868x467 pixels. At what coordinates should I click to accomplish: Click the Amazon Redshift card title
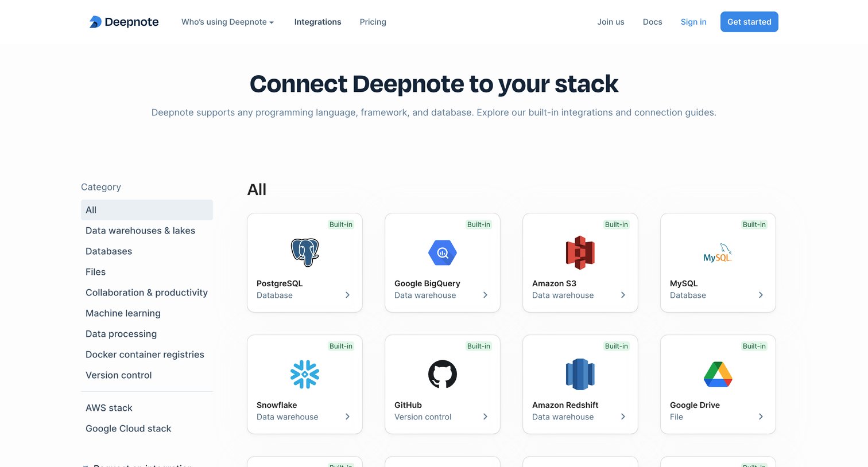565,405
